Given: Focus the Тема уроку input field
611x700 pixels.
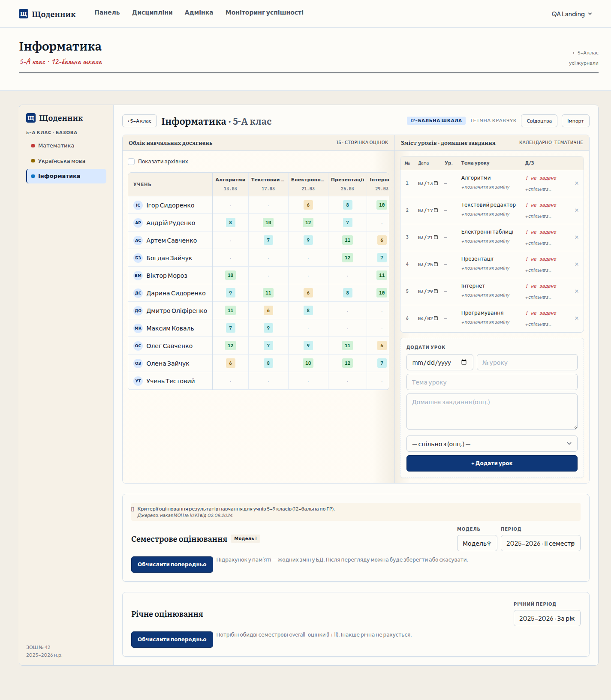Looking at the screenshot, I should (492, 382).
